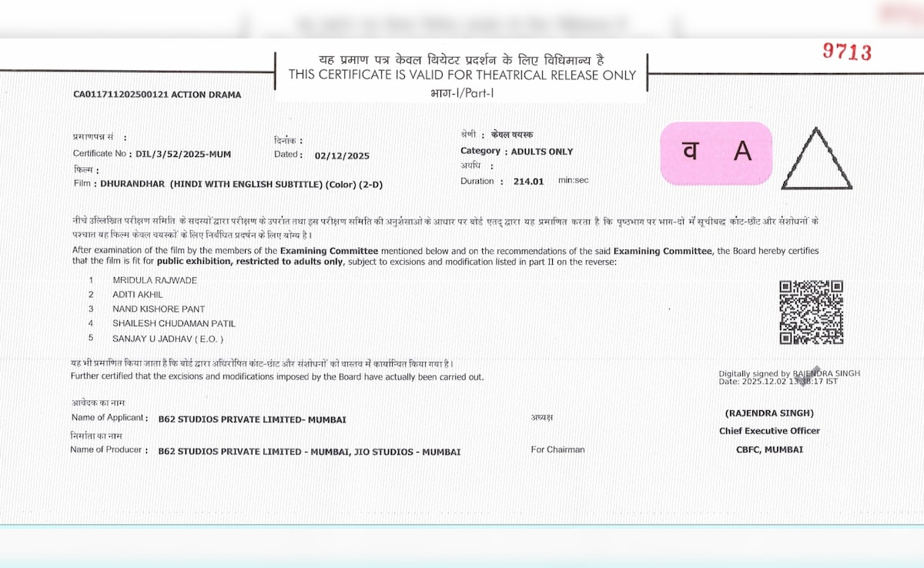Image resolution: width=924 pixels, height=568 pixels.
Task: Click the duration value 214.01
Action: pos(528,182)
